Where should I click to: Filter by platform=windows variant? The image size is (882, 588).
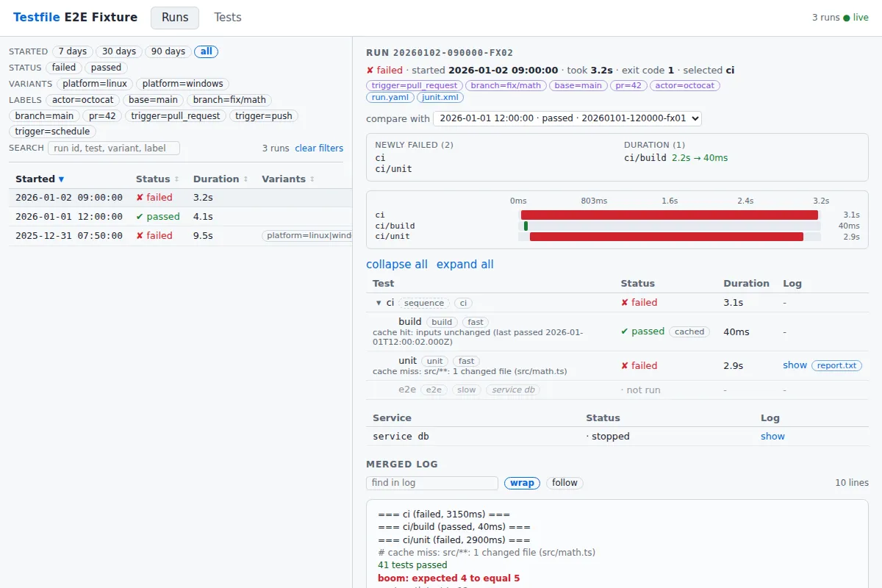click(182, 84)
